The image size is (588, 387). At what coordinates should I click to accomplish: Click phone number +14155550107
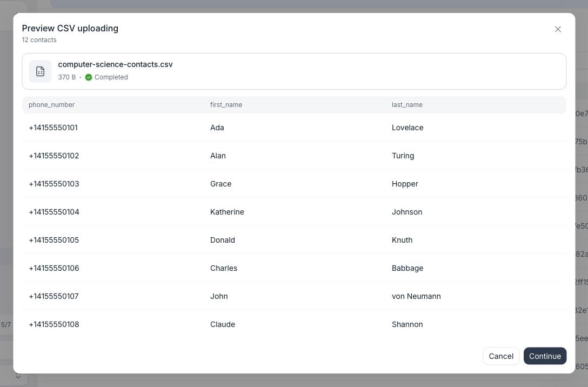(54, 296)
